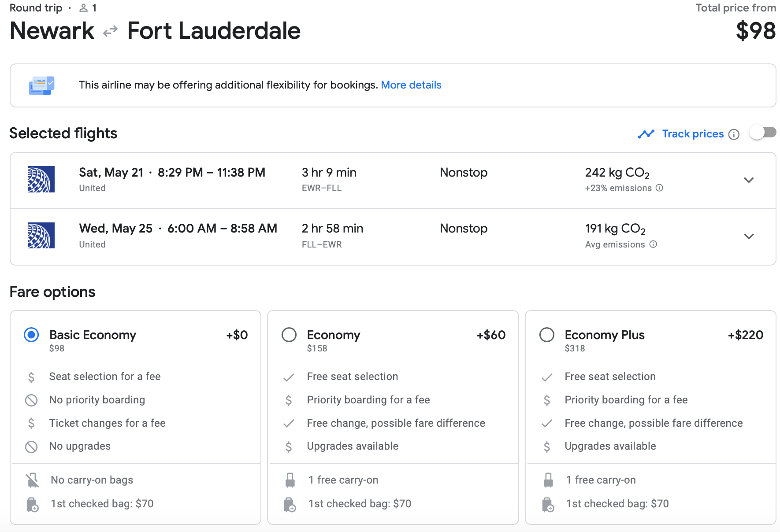Click Economy Plus 1st checked bag fee

click(617, 504)
